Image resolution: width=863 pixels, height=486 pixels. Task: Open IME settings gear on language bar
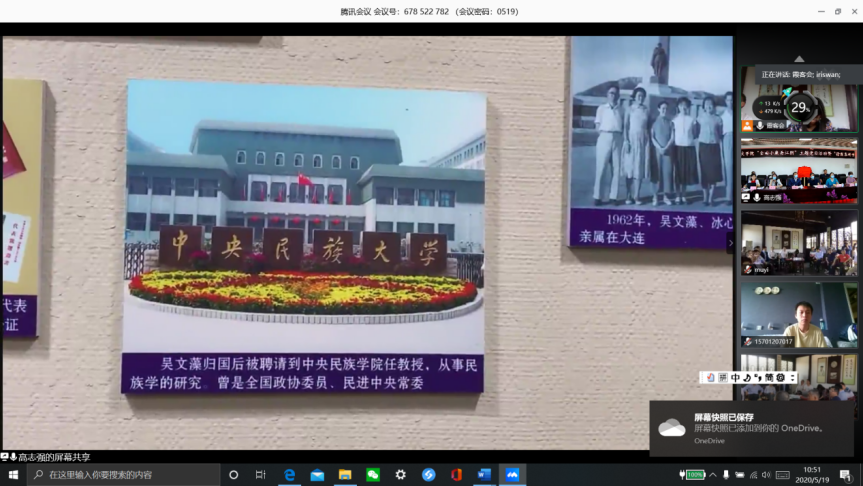[x=782, y=378]
